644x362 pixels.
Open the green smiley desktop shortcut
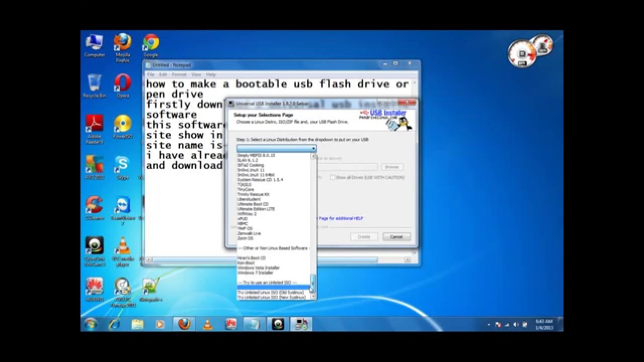point(150,289)
